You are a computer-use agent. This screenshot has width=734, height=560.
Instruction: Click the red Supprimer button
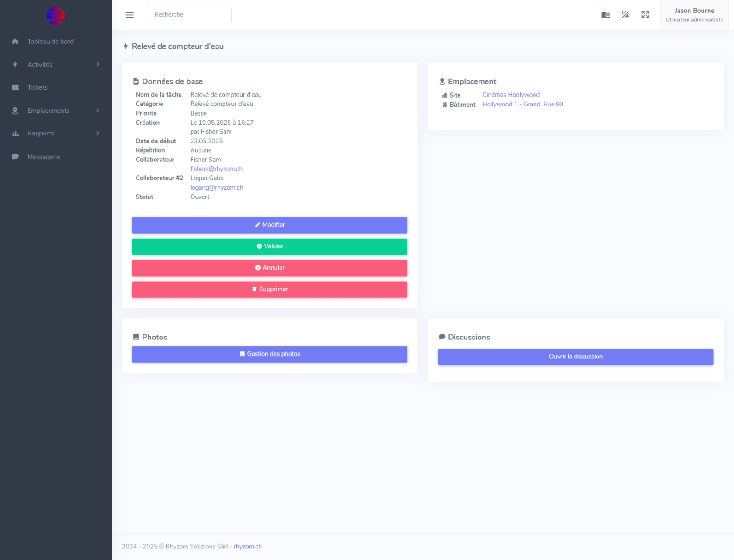[x=269, y=289]
